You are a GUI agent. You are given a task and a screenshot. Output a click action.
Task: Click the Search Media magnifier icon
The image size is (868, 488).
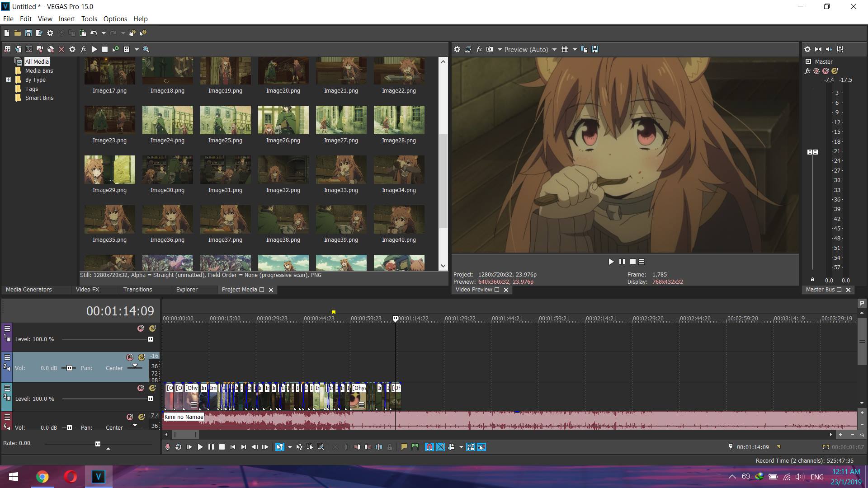pyautogui.click(x=146, y=49)
